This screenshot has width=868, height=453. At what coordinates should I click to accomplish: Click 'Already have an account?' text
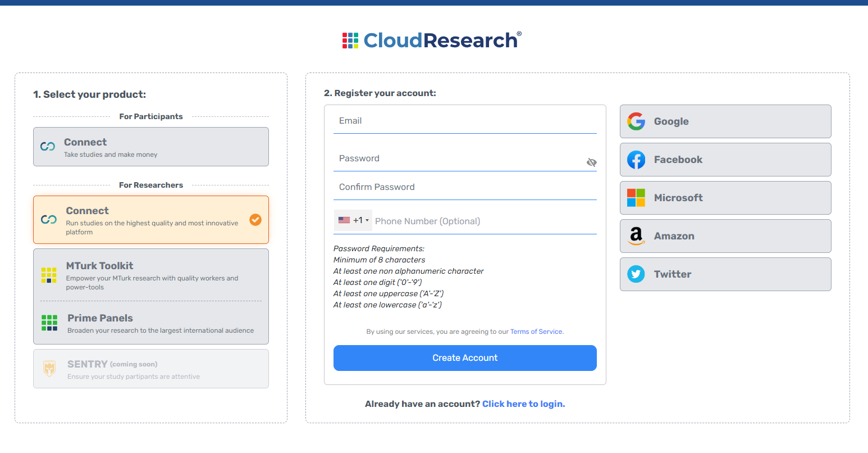click(x=423, y=404)
